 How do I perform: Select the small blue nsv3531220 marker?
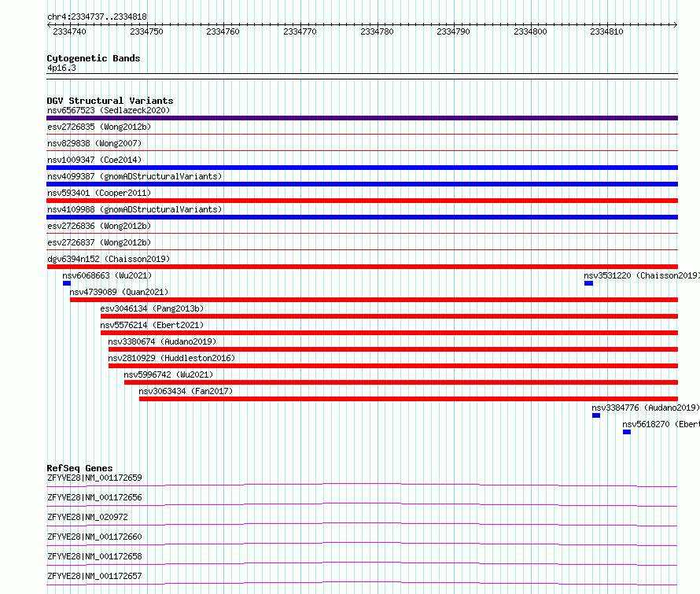click(589, 283)
